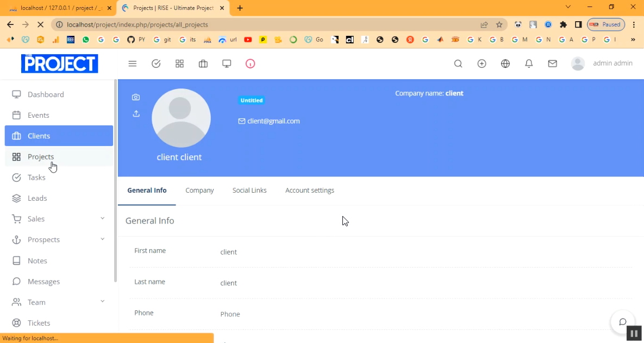Click the client profile avatar image
Image resolution: width=644 pixels, height=343 pixels.
181,118
